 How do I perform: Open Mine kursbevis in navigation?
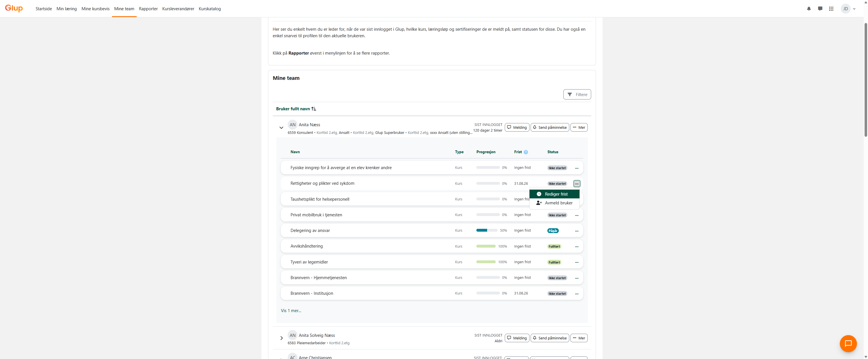96,9
